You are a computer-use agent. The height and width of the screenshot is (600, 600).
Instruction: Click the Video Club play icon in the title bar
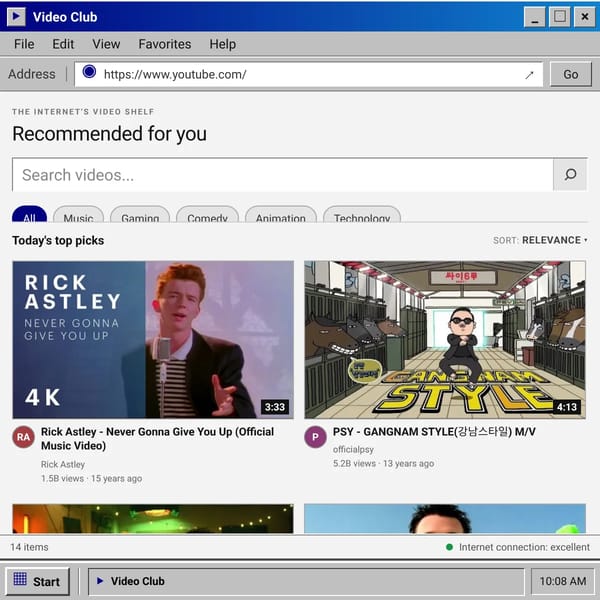[x=16, y=17]
